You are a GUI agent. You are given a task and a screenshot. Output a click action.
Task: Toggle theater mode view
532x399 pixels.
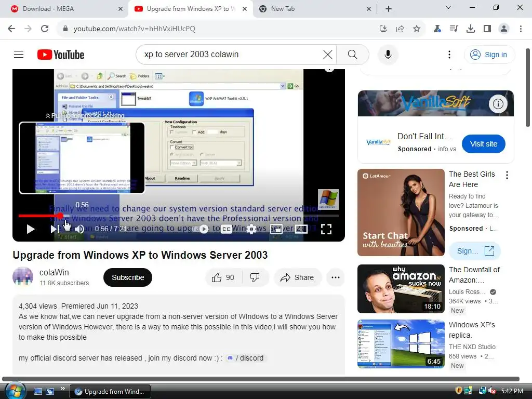click(301, 229)
